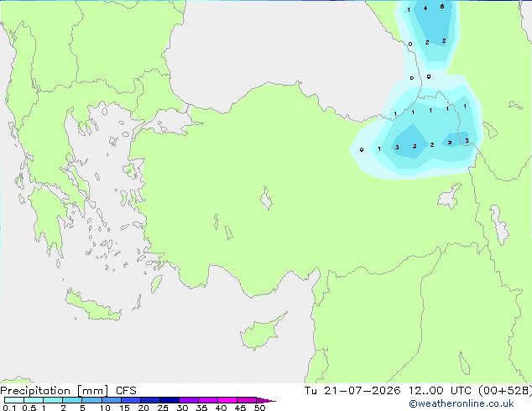Click the legend swatch between 20 and 25
Image resolution: width=532 pixels, height=411 pixels.
point(150,400)
